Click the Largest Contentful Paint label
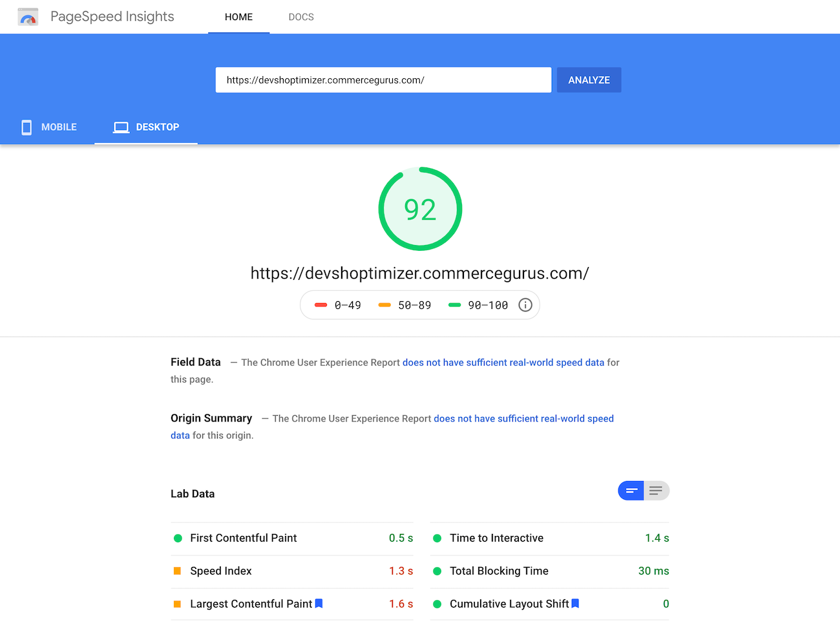Image resolution: width=840 pixels, height=629 pixels. point(251,604)
